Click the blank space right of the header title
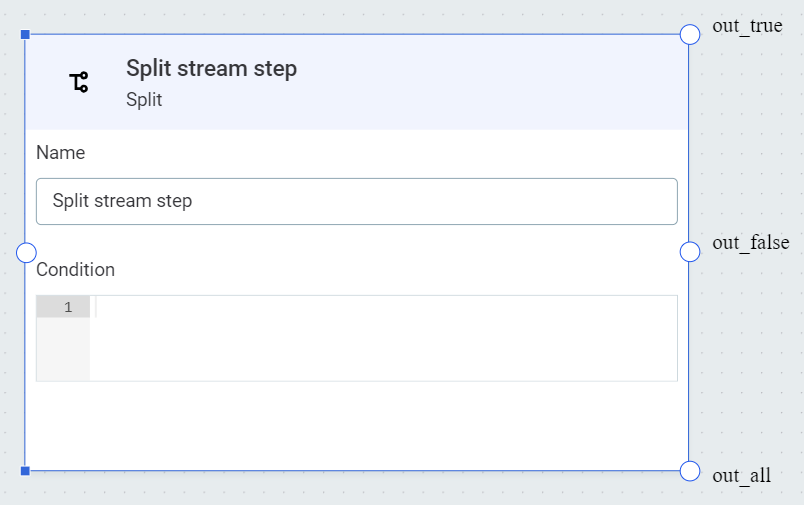The image size is (804, 505). (500, 80)
